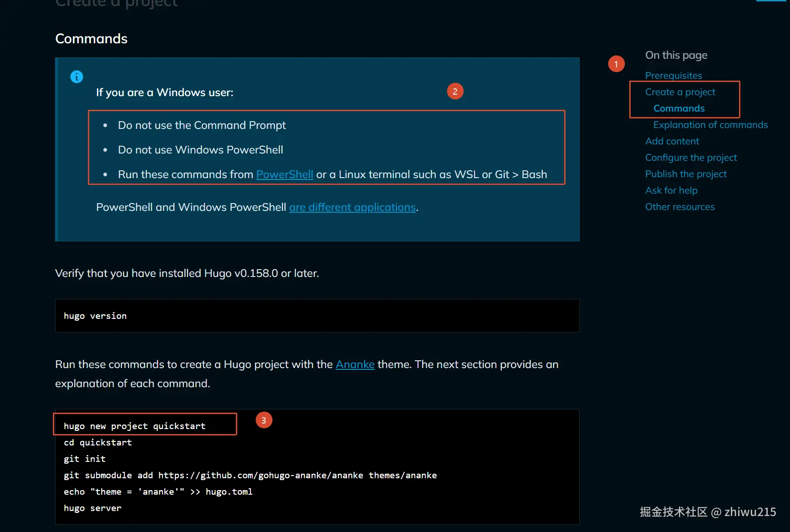Click the echo theme ananke command line

[x=158, y=491]
